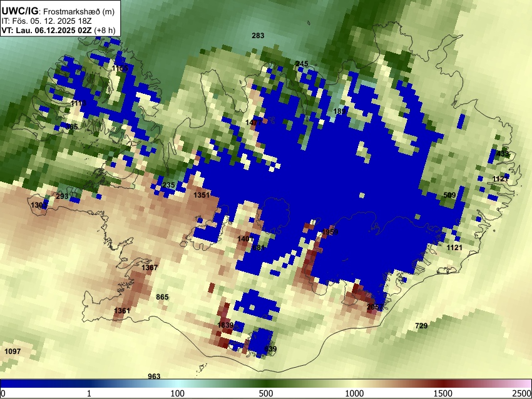
Task: Click the 1113 value label on the map
Action: click(x=78, y=103)
